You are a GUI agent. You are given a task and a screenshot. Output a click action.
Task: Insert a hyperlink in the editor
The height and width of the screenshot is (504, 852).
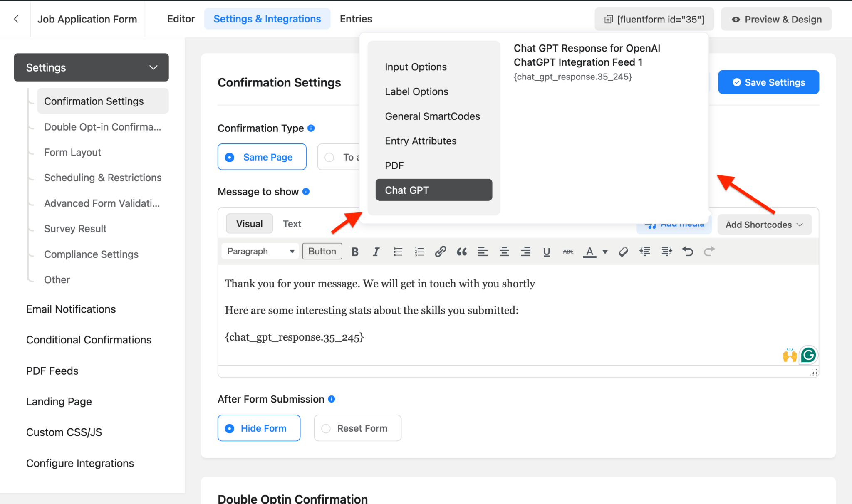click(440, 251)
